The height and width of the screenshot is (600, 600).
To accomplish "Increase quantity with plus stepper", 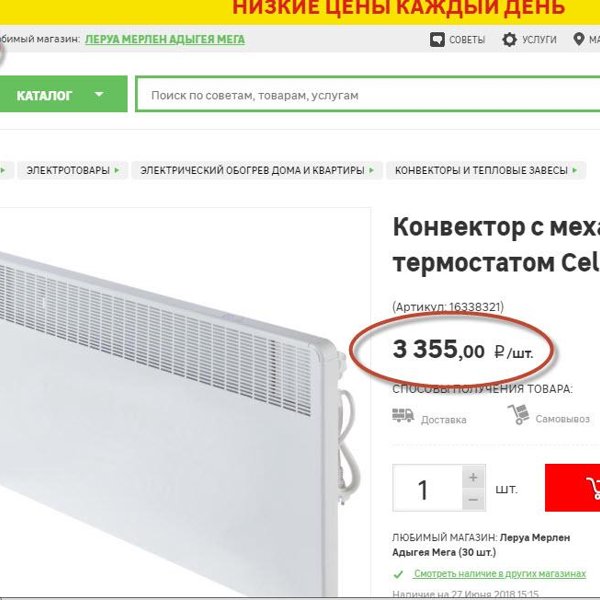I will coord(473,477).
